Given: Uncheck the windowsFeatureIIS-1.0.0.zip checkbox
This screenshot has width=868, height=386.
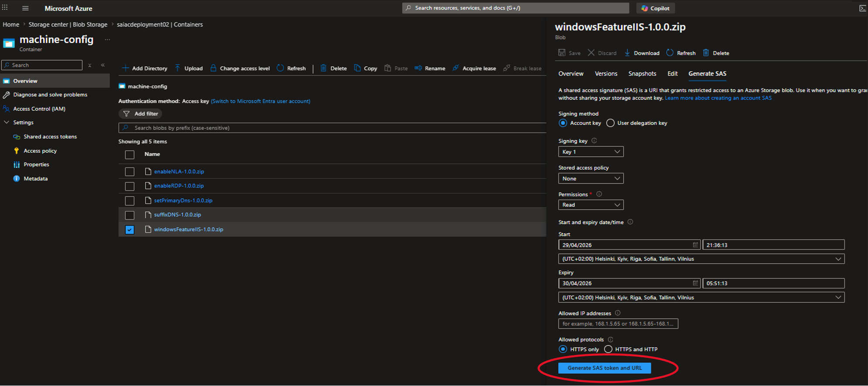Looking at the screenshot, I should (130, 230).
